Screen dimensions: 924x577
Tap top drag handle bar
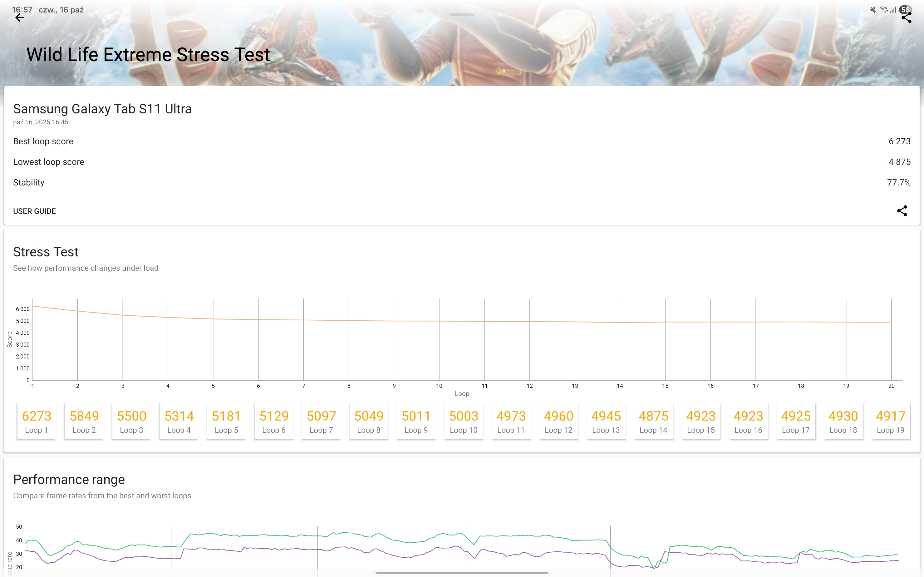tap(462, 15)
